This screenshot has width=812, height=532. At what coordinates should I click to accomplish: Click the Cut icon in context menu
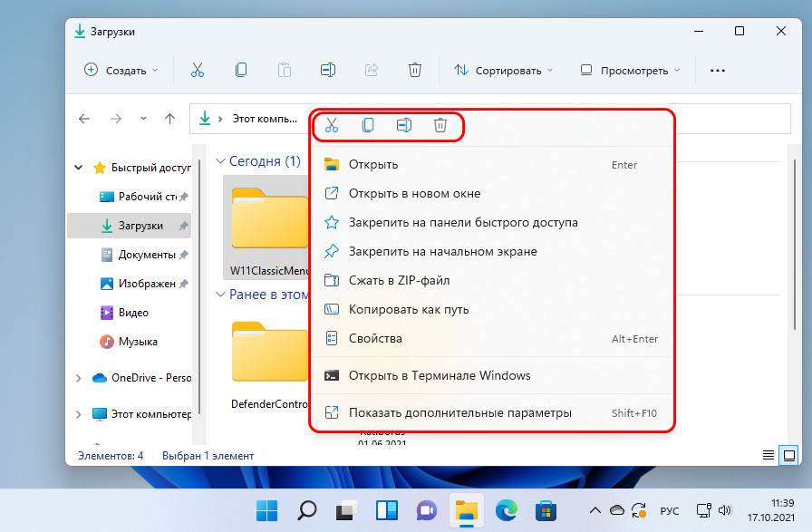tap(332, 125)
